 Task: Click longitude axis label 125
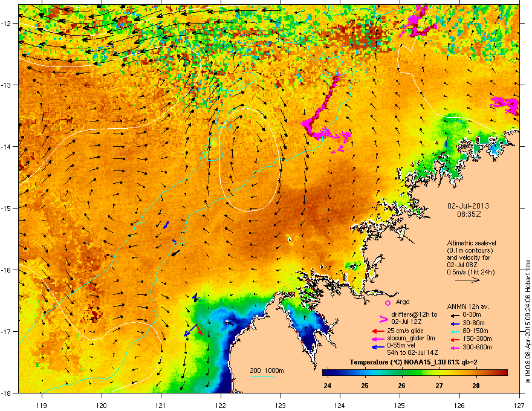pos(400,405)
